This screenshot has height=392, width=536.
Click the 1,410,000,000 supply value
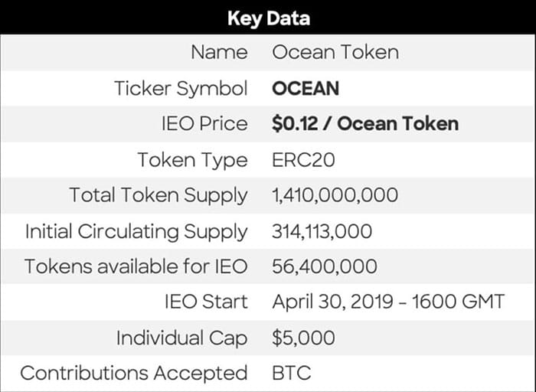335,195
